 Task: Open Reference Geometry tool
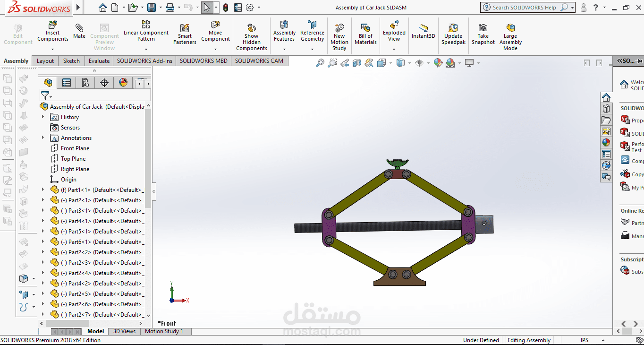point(312,31)
